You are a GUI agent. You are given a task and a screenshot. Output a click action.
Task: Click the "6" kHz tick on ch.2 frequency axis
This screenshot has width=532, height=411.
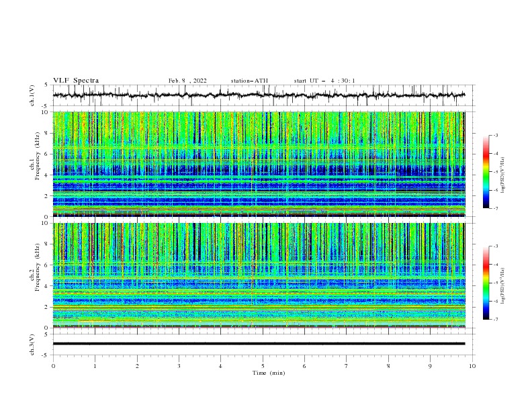coord(47,265)
